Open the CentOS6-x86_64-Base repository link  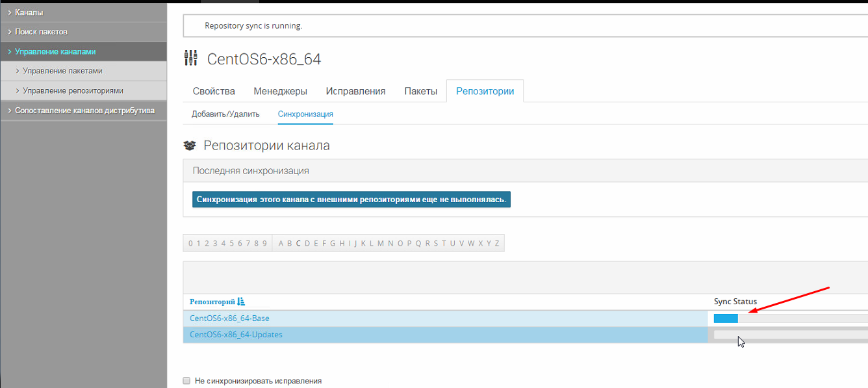coord(229,318)
